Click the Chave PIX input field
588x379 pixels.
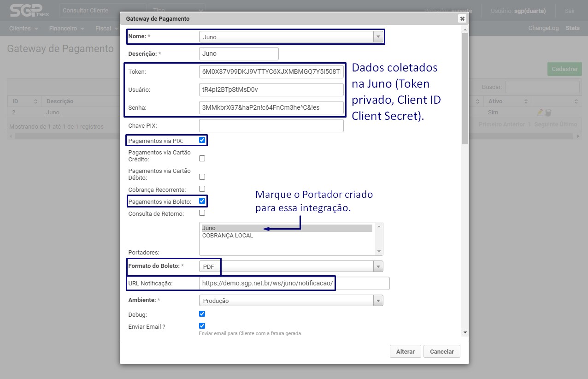click(271, 126)
